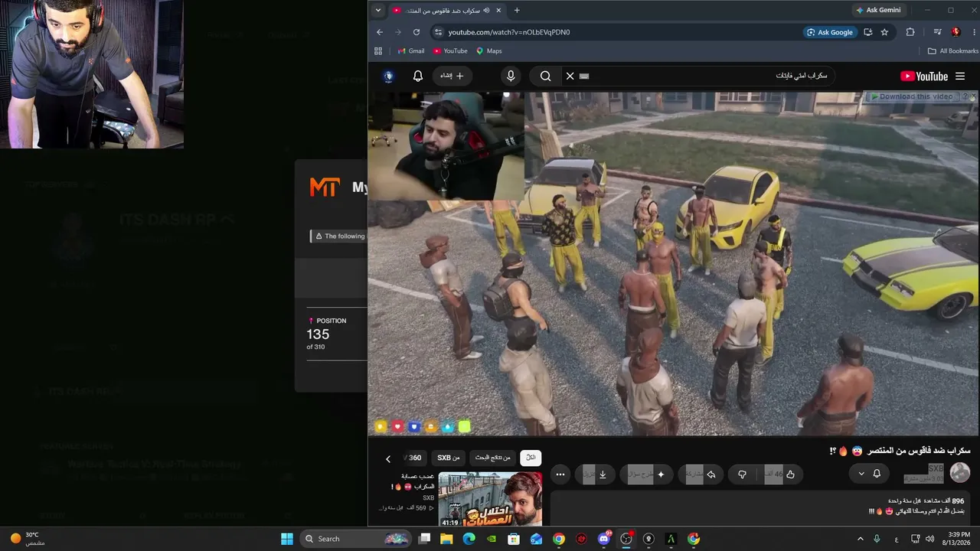Image resolution: width=980 pixels, height=551 pixels.
Task: Click the Ask Gemini button
Action: coord(878,11)
